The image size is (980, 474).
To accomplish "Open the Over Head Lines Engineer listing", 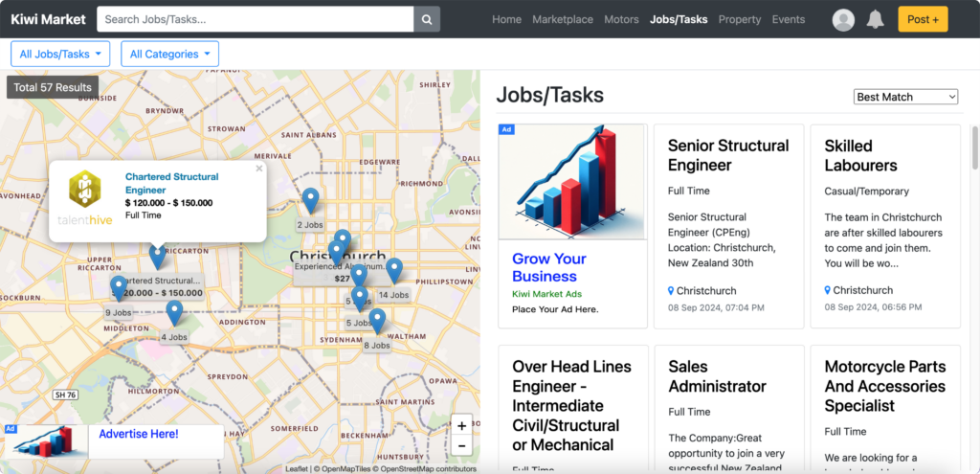I will click(571, 405).
